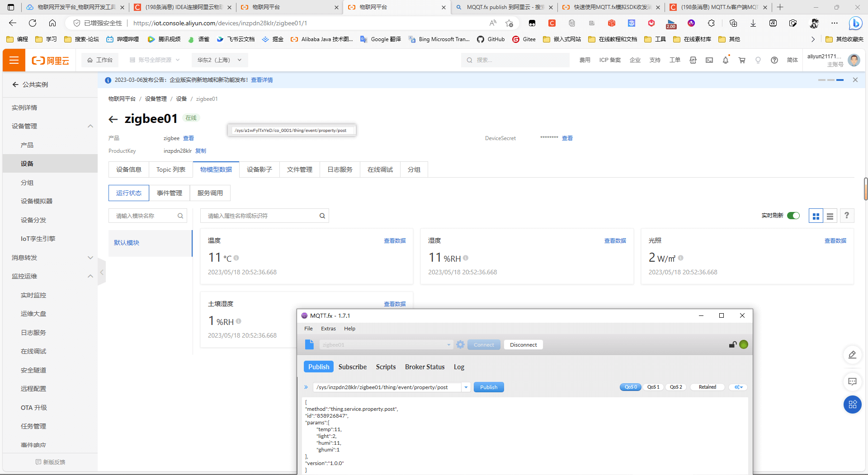
Task: Show info tooltip for 光照 unit
Action: click(x=680, y=258)
